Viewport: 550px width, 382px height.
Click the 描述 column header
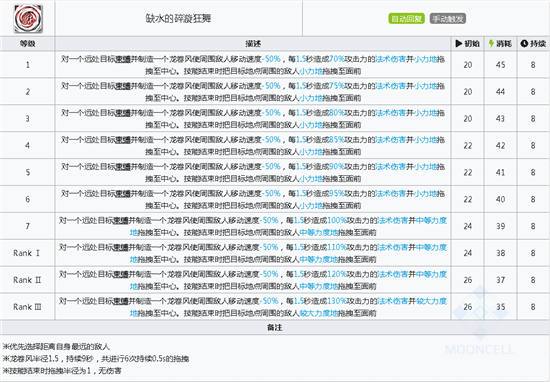[x=253, y=43]
